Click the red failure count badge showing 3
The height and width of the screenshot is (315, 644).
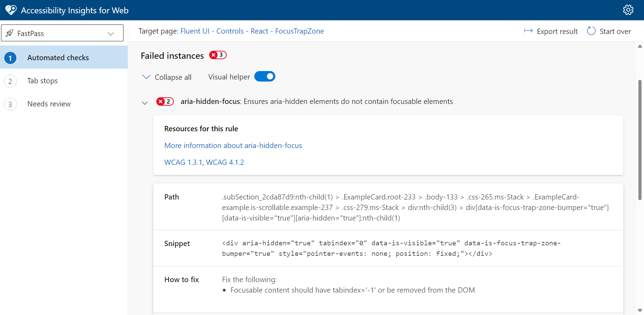point(218,55)
